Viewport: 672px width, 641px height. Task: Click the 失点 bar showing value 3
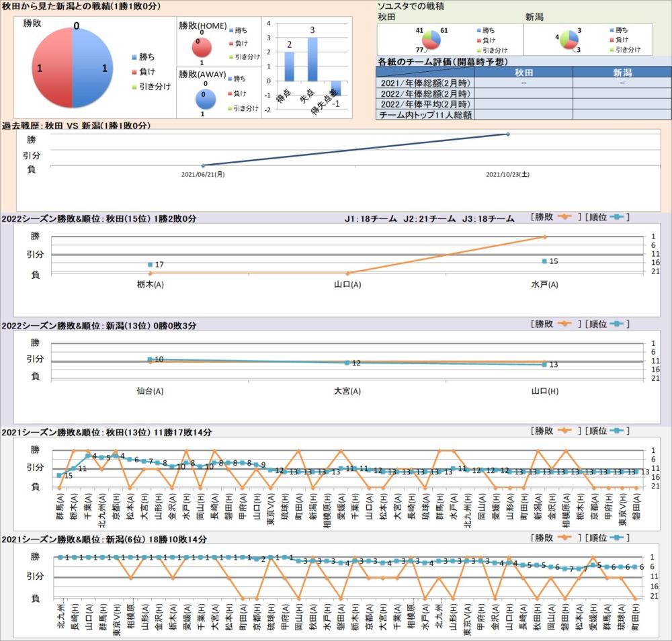[x=312, y=59]
